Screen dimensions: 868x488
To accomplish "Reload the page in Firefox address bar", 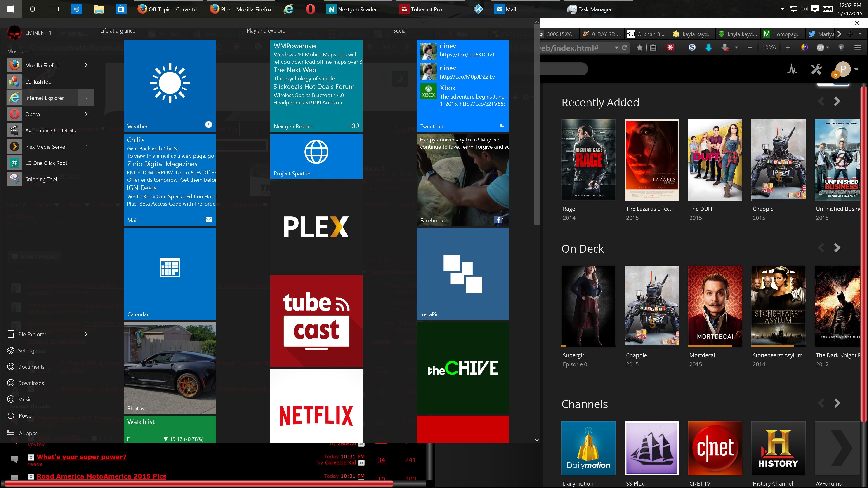I will pos(624,47).
